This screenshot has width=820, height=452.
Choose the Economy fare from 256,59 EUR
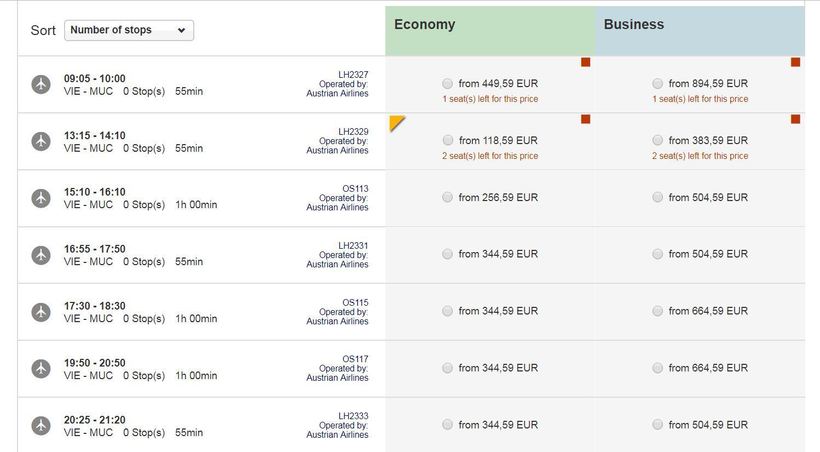(x=447, y=198)
